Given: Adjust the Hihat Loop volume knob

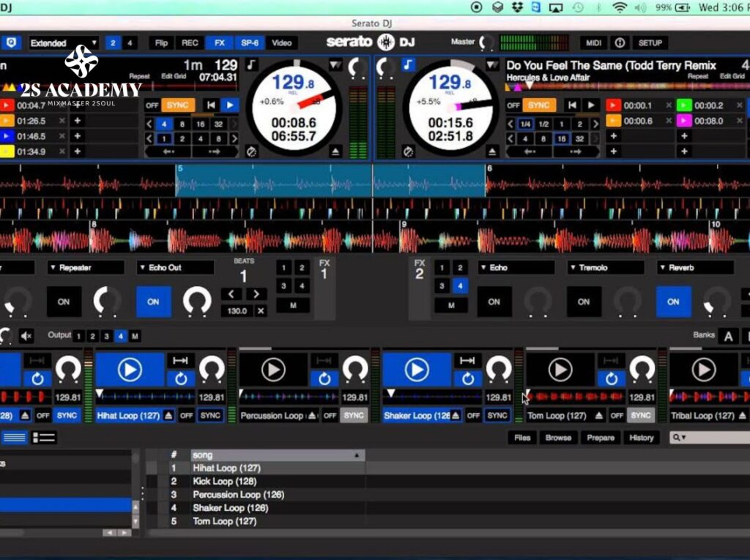Looking at the screenshot, I should [212, 369].
